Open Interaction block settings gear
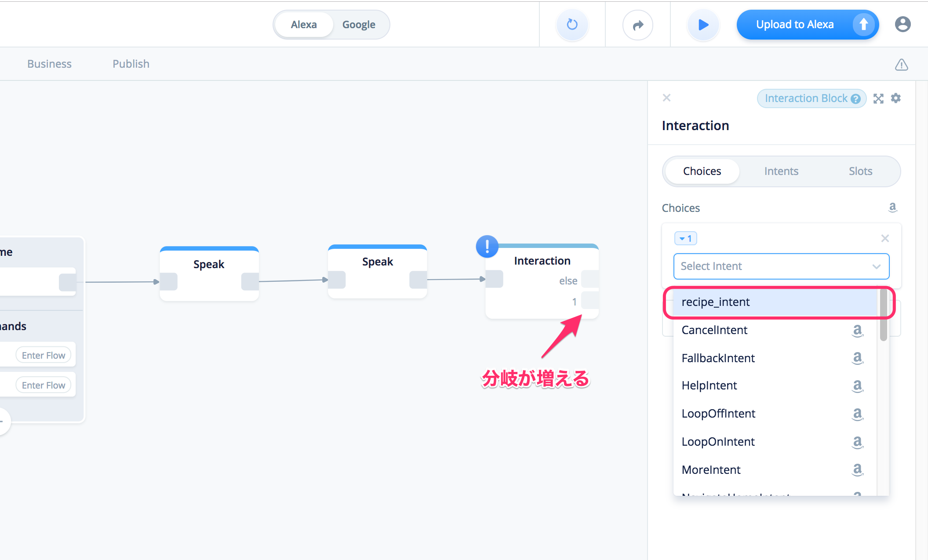928x560 pixels. pyautogui.click(x=896, y=98)
